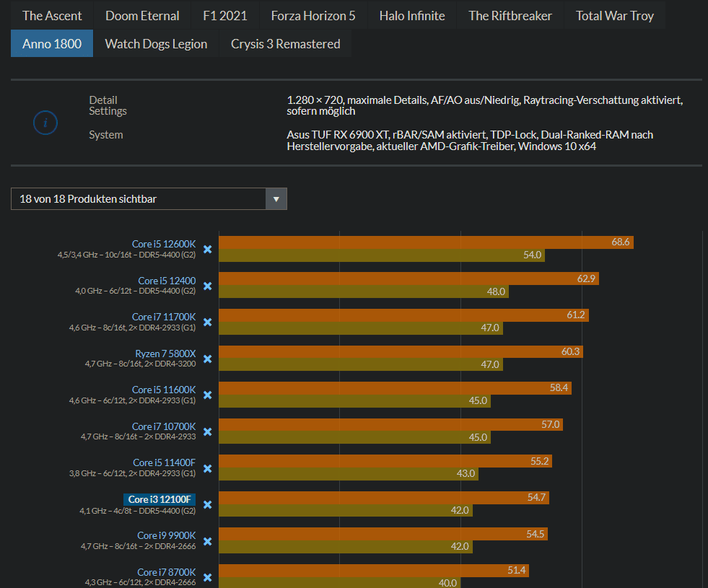Open the Core i5 12600K link
Viewport: 708px width, 588px height.
pyautogui.click(x=163, y=244)
